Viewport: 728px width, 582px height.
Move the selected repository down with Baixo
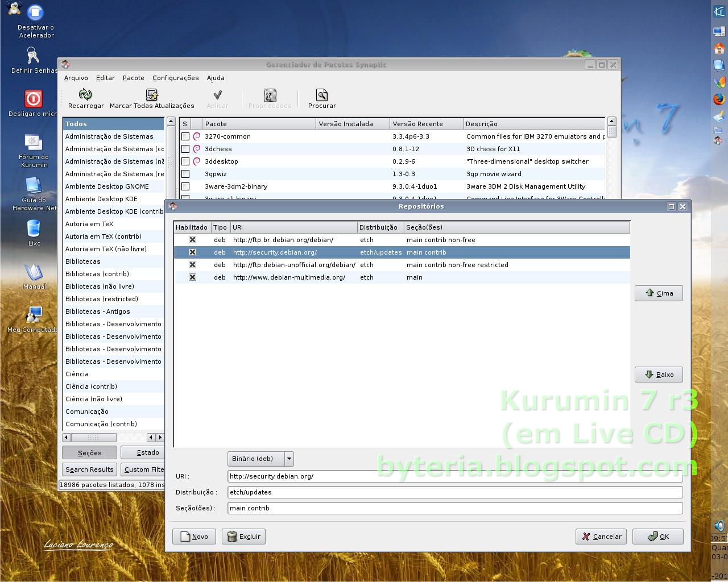tap(658, 374)
